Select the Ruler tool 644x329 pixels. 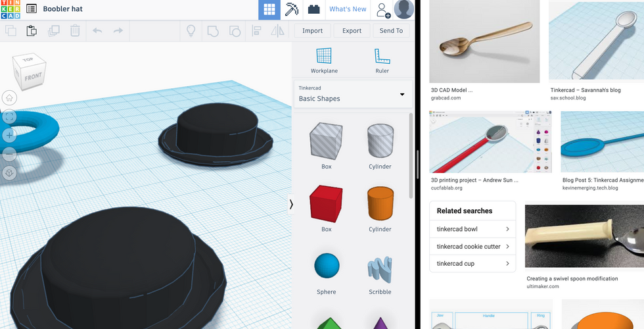[x=382, y=61]
